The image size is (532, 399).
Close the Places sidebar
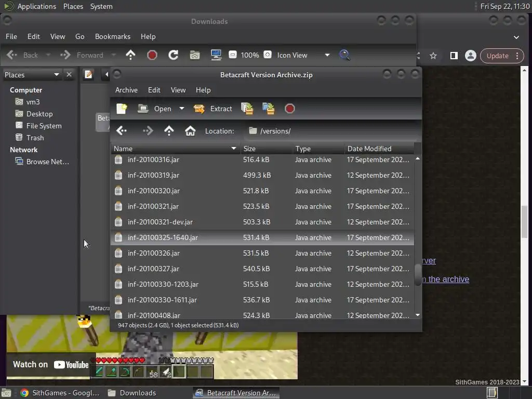click(69, 74)
